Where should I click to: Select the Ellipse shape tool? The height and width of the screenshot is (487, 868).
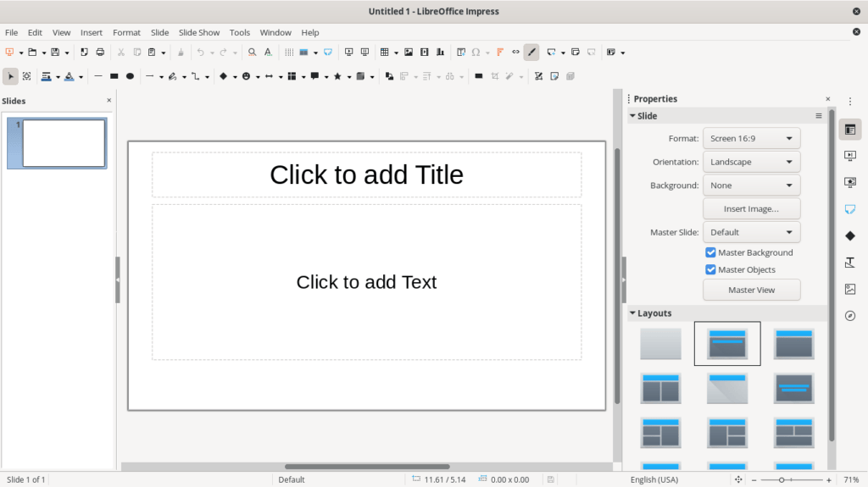click(131, 76)
